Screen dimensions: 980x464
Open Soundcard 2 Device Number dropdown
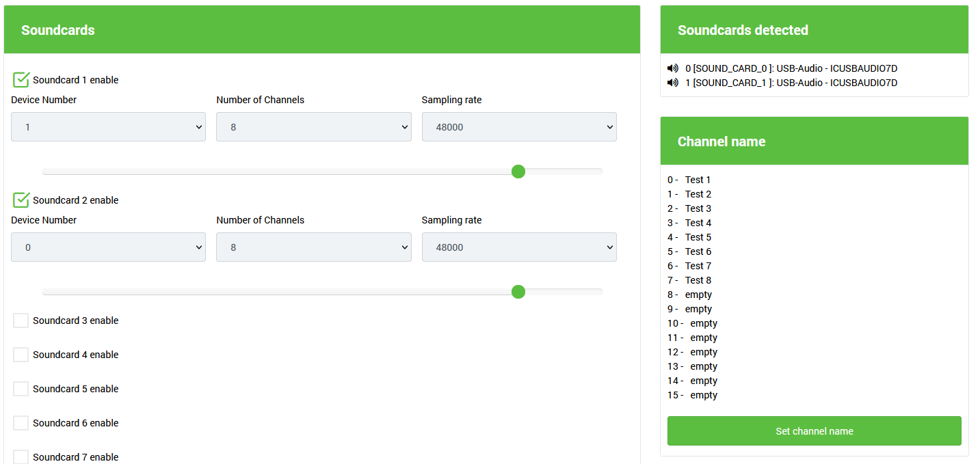(x=108, y=247)
